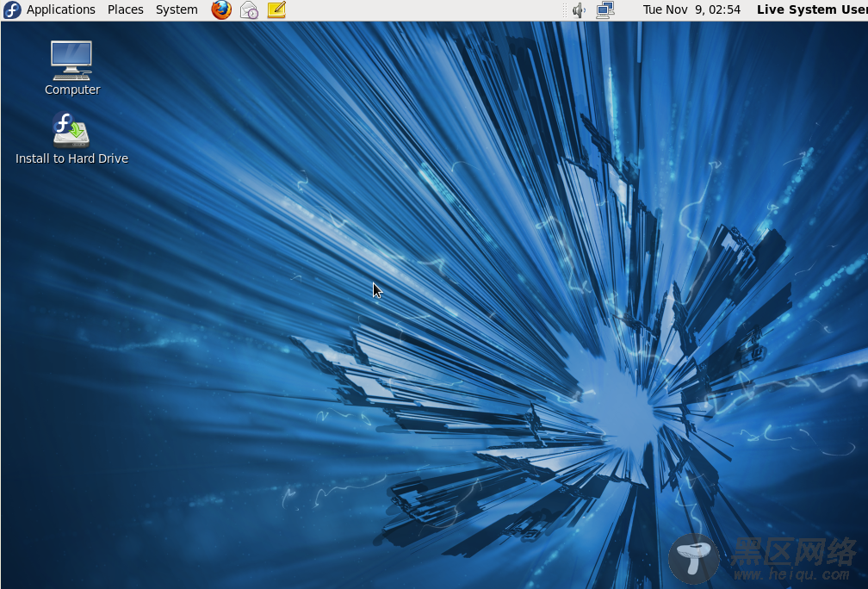
Task: Open the Live System User menu
Action: tap(811, 9)
